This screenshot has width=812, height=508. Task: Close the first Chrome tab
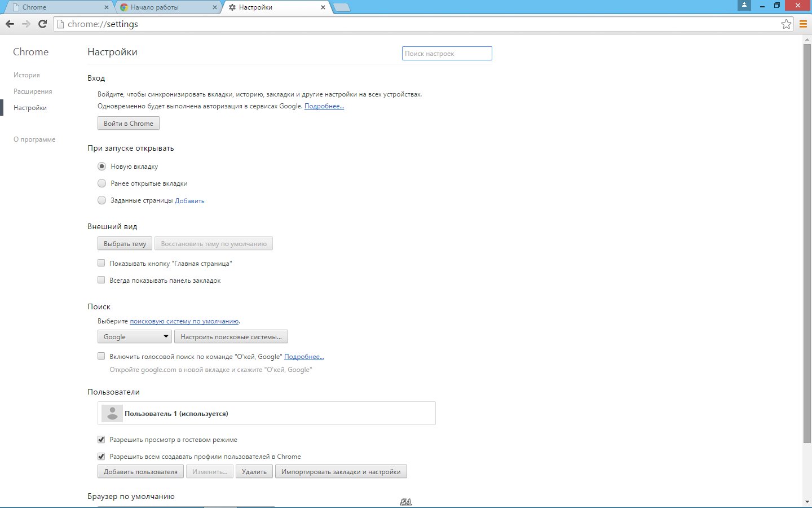click(x=107, y=7)
